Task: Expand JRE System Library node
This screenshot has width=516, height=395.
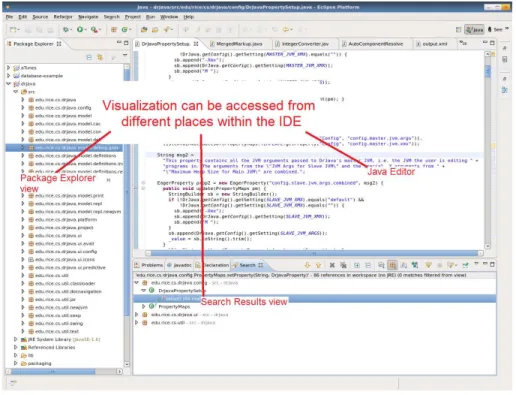Action: tap(15, 339)
